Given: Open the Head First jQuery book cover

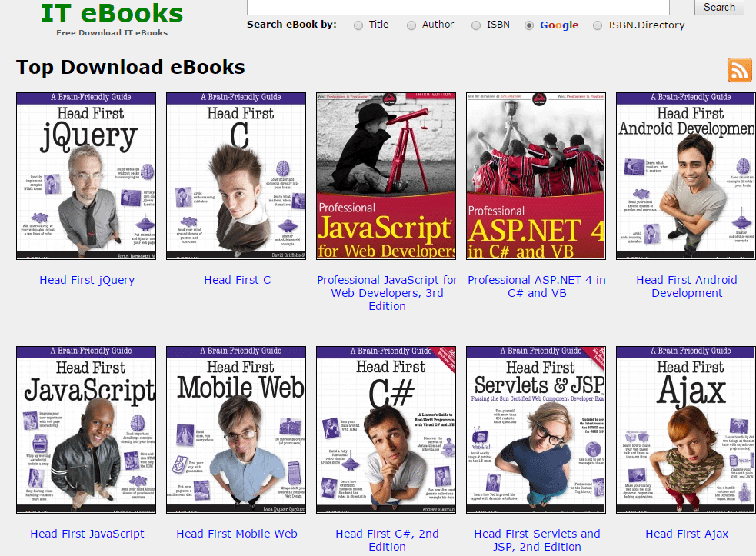Looking at the screenshot, I should pos(86,176).
